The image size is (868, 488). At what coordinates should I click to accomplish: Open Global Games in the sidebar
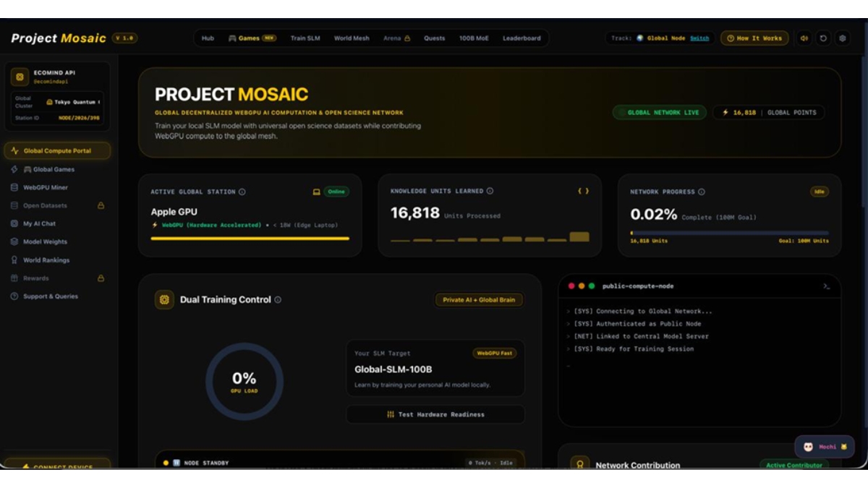pyautogui.click(x=57, y=169)
